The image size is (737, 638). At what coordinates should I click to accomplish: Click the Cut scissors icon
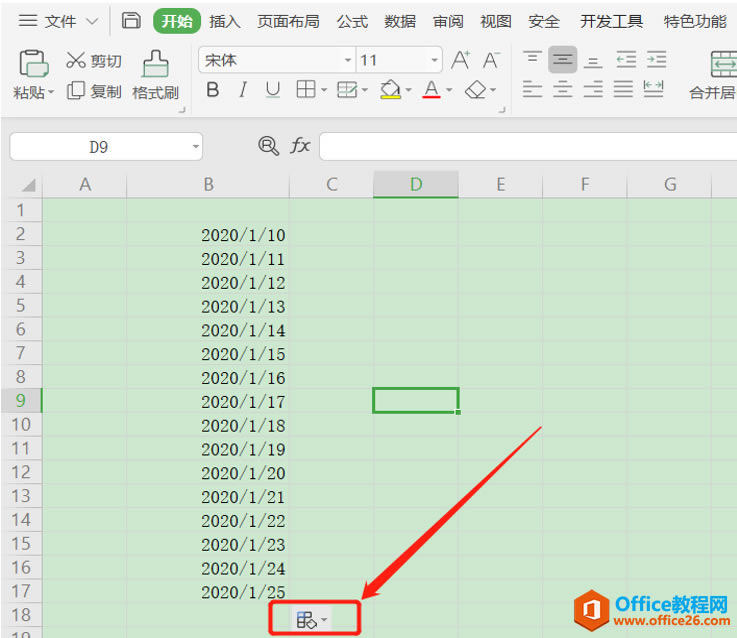(x=76, y=60)
